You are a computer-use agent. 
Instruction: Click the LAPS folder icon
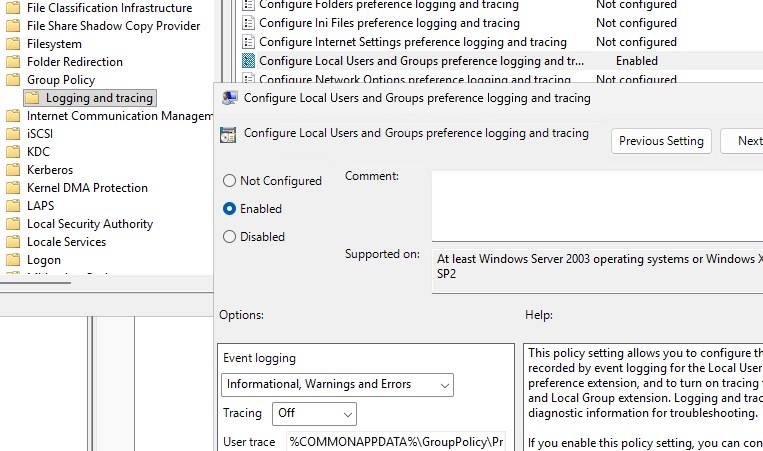pos(13,206)
